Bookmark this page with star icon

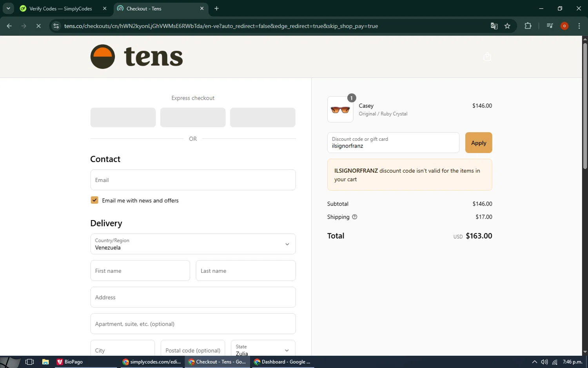(x=507, y=26)
